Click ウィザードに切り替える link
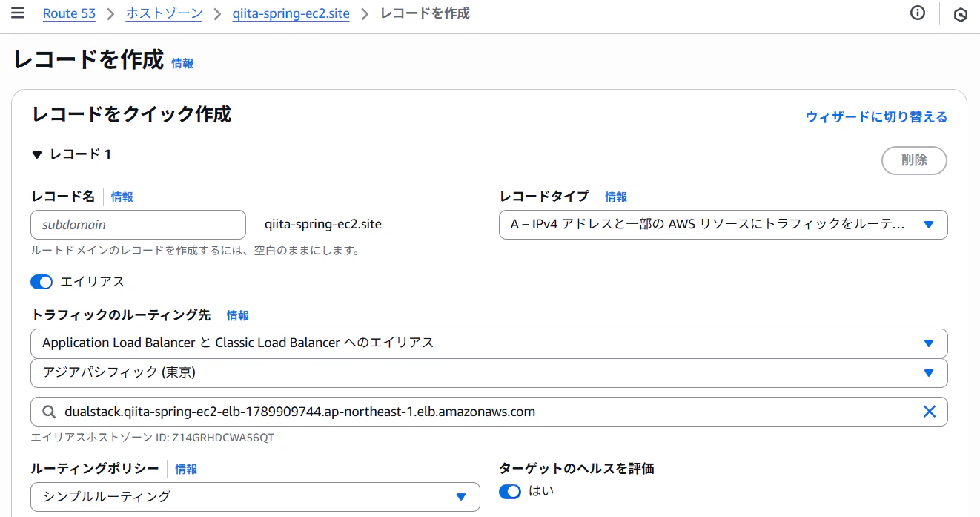980x517 pixels. click(876, 116)
